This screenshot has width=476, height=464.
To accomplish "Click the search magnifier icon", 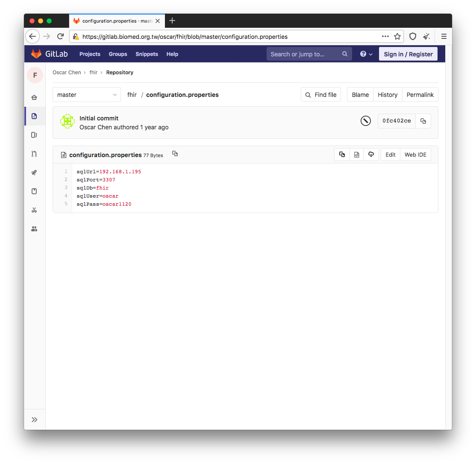I will point(344,54).
